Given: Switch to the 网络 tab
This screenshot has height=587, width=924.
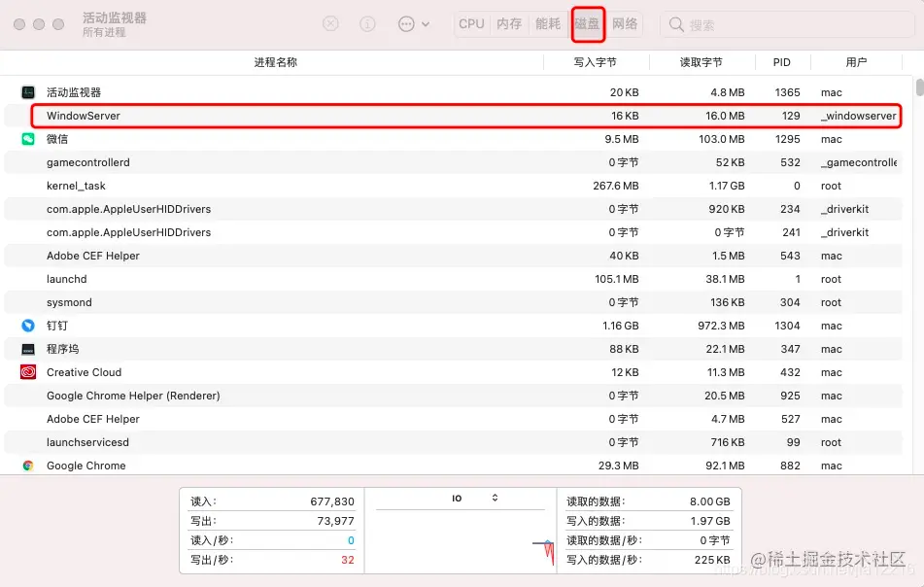Looking at the screenshot, I should tap(625, 24).
